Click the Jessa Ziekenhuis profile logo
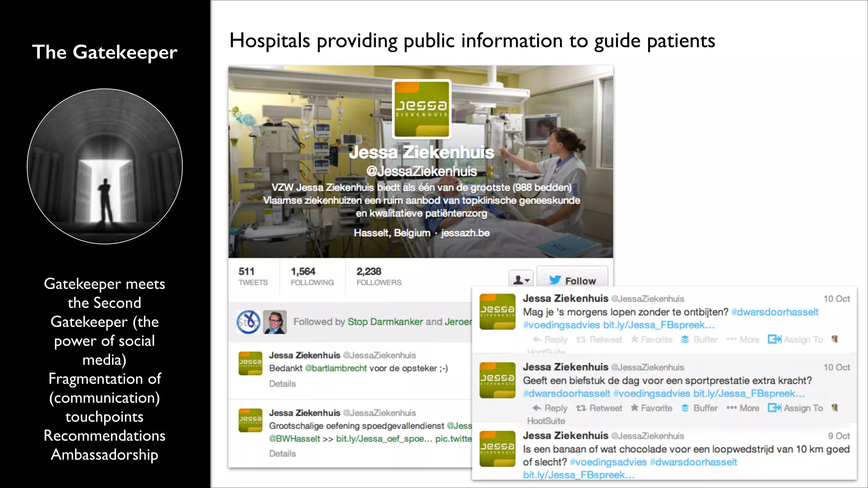The width and height of the screenshot is (868, 488). coord(421,109)
